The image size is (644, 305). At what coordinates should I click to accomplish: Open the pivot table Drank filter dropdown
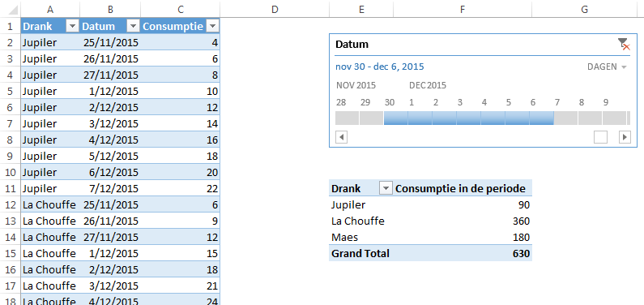coord(386,189)
